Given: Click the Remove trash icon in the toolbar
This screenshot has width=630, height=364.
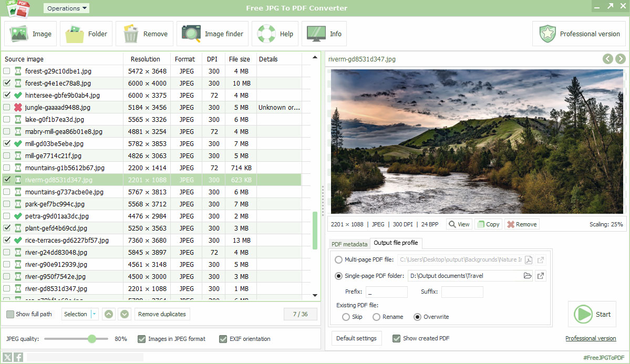Looking at the screenshot, I should [130, 33].
